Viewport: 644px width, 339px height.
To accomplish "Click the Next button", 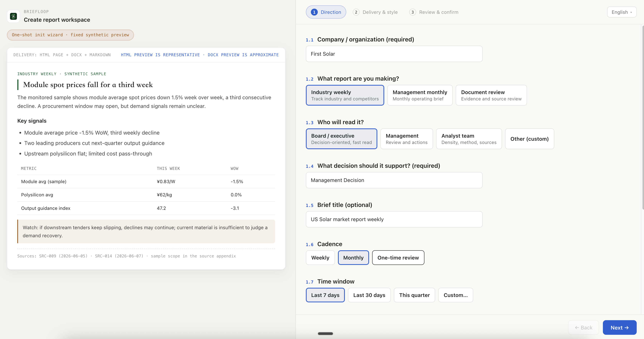I will tap(619, 327).
